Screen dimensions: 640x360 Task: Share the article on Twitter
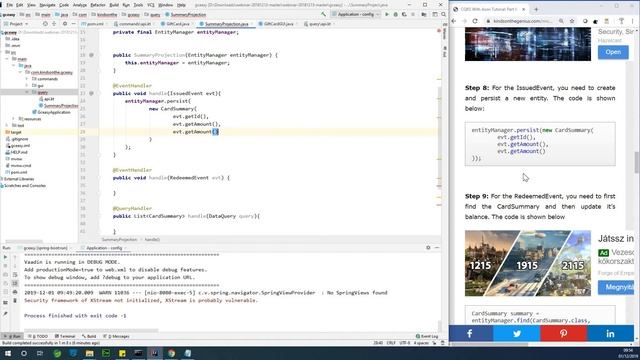coord(517,333)
